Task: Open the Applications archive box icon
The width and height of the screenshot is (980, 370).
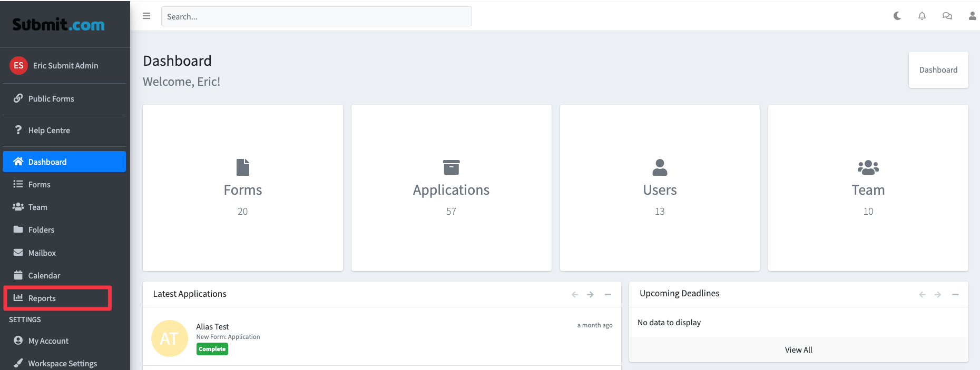Action: pos(451,167)
